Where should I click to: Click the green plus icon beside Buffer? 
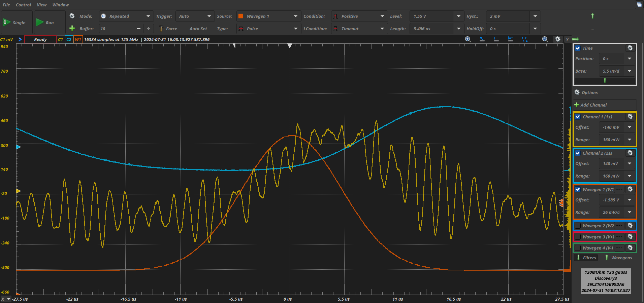click(x=72, y=28)
